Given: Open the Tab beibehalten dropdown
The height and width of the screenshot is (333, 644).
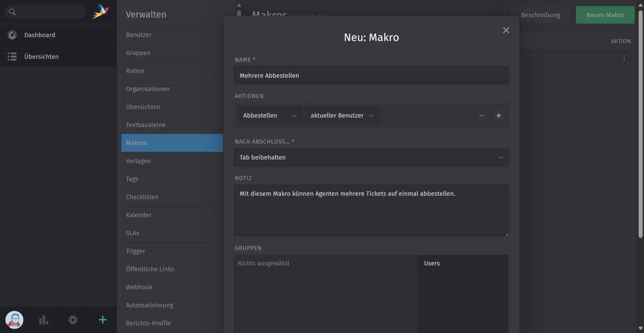Looking at the screenshot, I should (371, 157).
